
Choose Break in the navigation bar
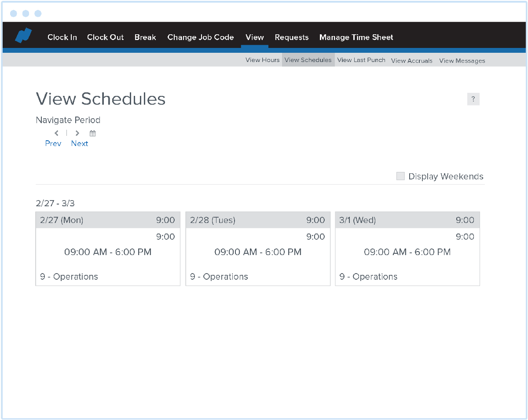(145, 37)
